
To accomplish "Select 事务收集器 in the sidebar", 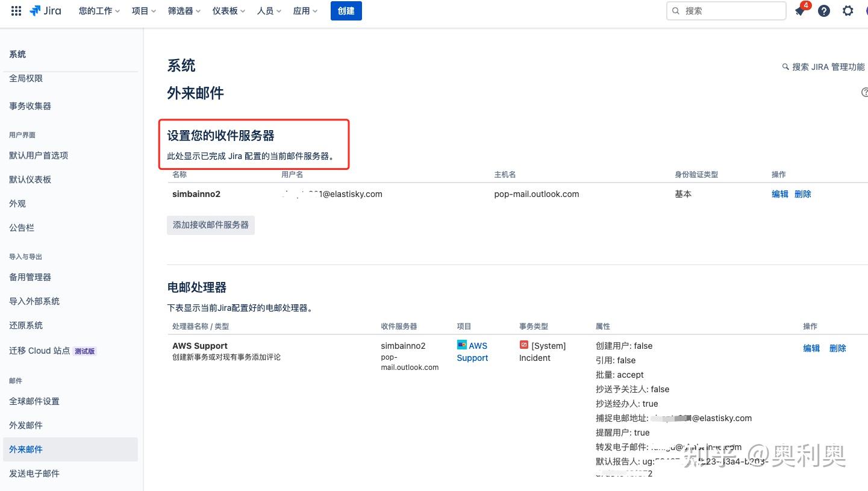I will pyautogui.click(x=30, y=106).
